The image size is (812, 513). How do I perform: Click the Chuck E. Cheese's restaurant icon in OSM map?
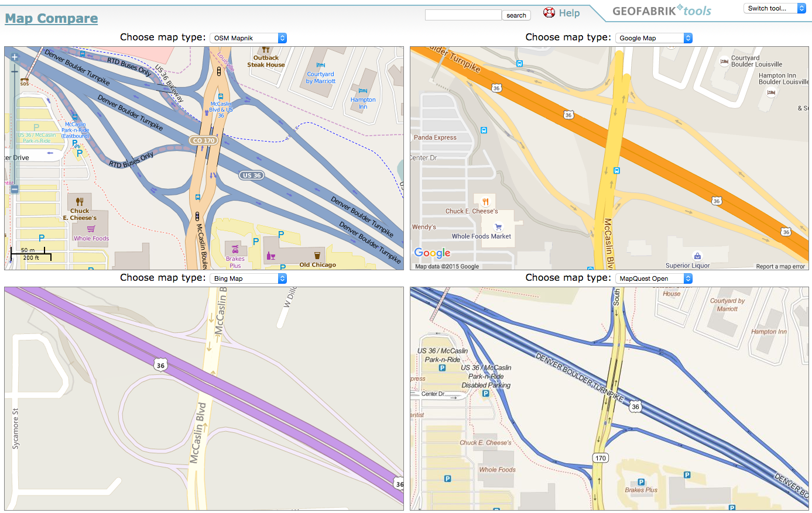pos(80,202)
